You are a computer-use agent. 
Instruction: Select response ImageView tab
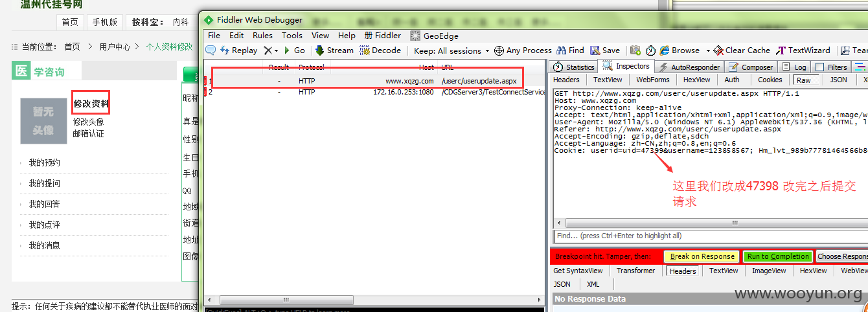(769, 271)
